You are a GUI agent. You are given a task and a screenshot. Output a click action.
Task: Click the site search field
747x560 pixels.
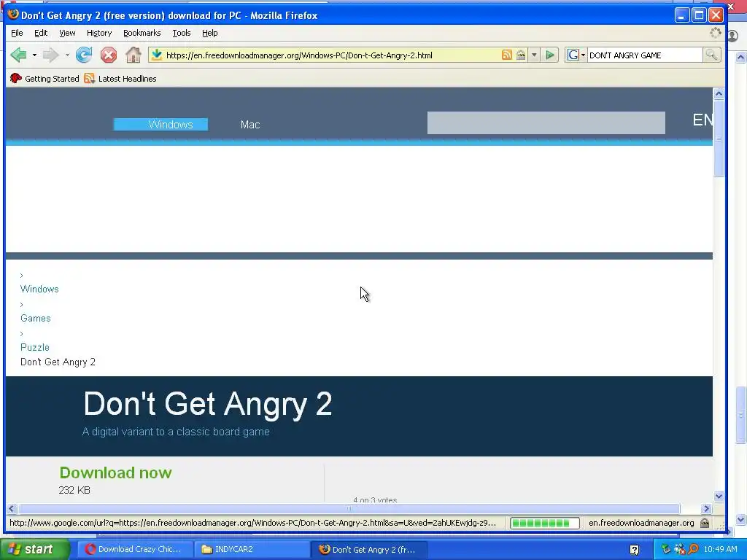(546, 122)
